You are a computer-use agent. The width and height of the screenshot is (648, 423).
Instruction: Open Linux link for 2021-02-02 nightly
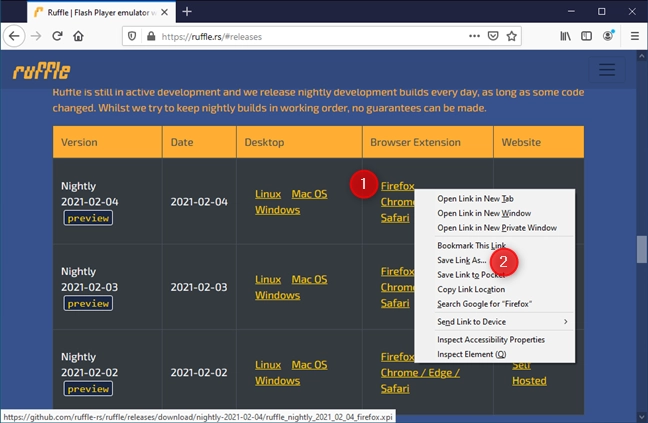pyautogui.click(x=268, y=365)
